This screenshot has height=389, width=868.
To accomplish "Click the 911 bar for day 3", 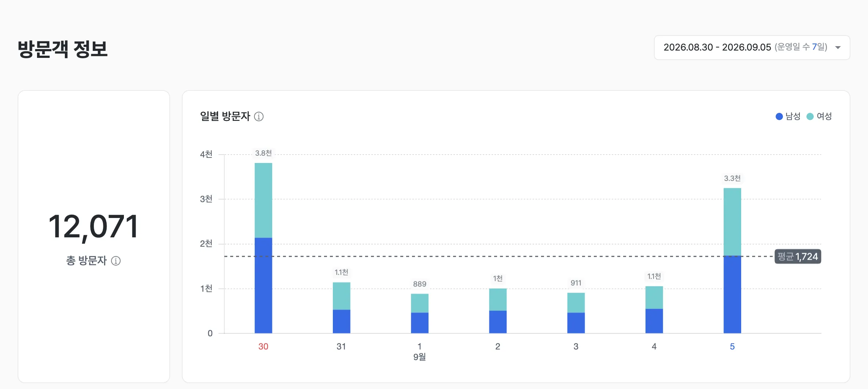I will (576, 313).
